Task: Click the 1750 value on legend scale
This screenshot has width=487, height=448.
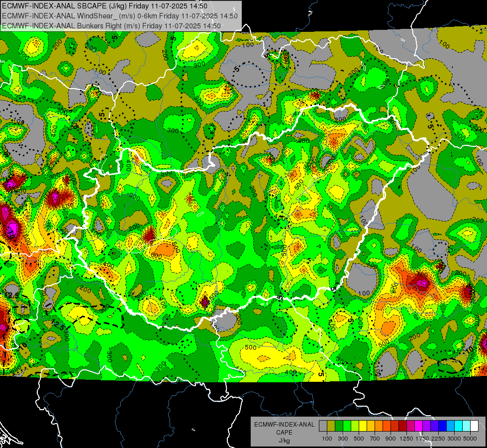Action: tap(422, 439)
